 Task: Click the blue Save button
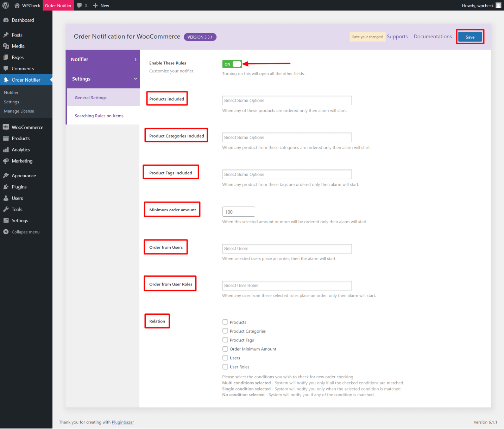point(470,37)
